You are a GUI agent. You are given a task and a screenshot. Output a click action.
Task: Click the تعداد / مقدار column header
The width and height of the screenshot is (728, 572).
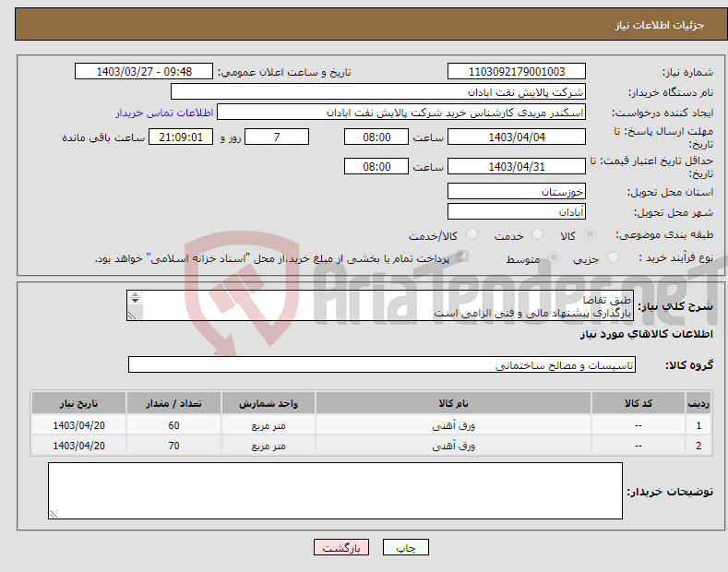pyautogui.click(x=173, y=403)
